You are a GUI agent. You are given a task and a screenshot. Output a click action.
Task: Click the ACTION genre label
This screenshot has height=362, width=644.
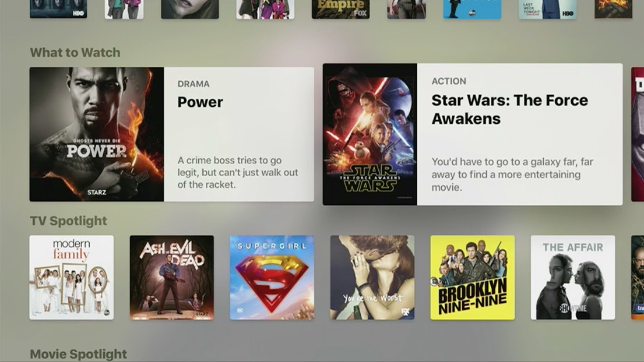(x=449, y=82)
